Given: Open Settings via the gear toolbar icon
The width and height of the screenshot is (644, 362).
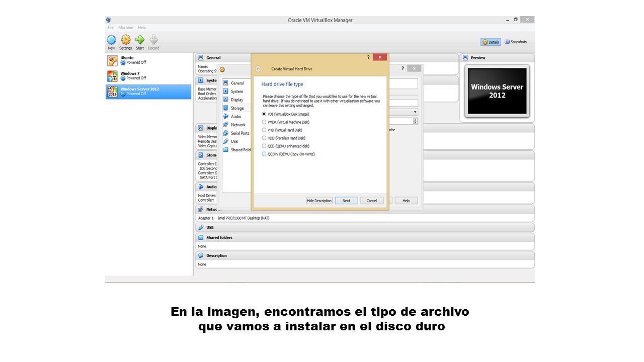Looking at the screenshot, I should pos(126,40).
